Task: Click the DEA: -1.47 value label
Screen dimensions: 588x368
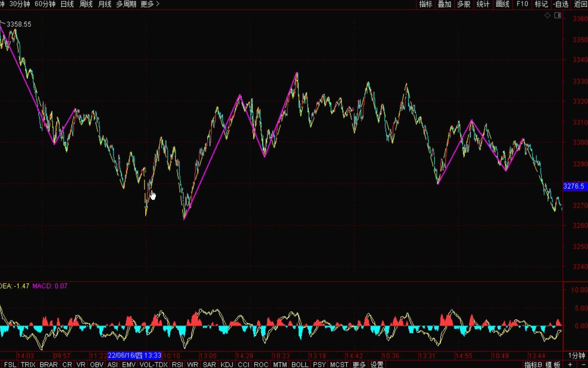Action: [x=15, y=286]
